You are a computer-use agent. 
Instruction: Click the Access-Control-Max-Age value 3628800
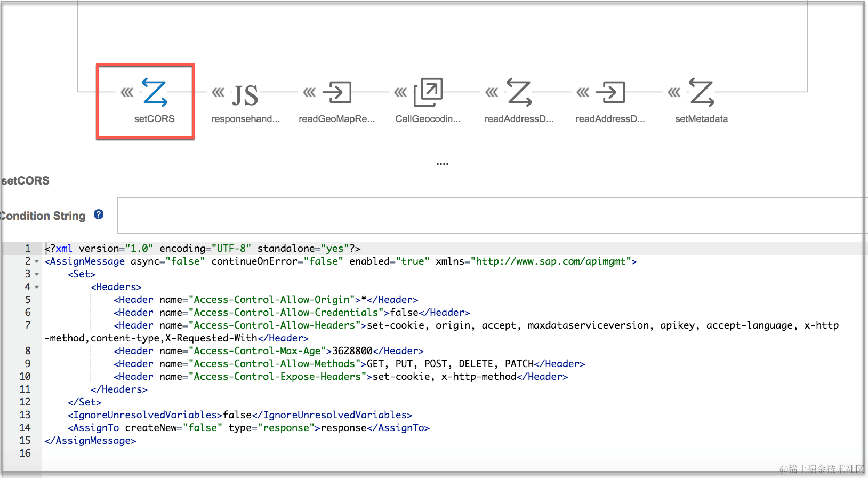pyautogui.click(x=352, y=351)
